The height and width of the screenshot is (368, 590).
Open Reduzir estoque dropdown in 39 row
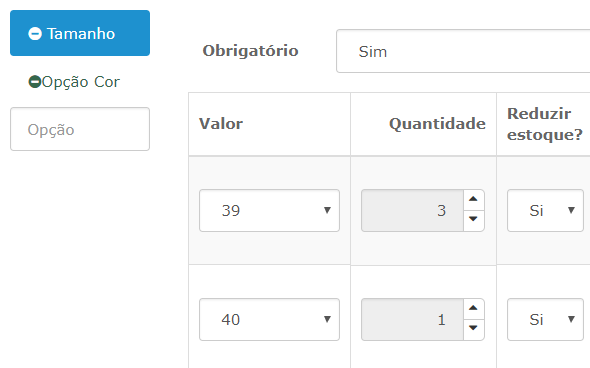545,210
